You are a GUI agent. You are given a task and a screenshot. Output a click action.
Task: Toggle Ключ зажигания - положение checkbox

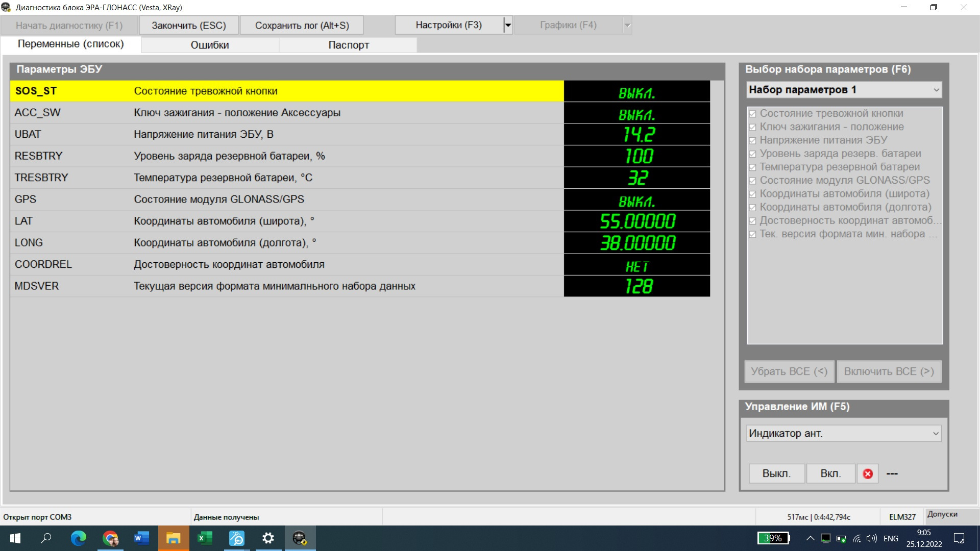click(752, 127)
